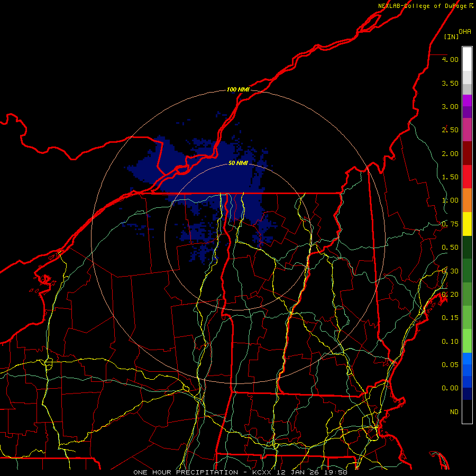
Task: Click the 12 JAN 26 date stamp
Action: click(298, 472)
